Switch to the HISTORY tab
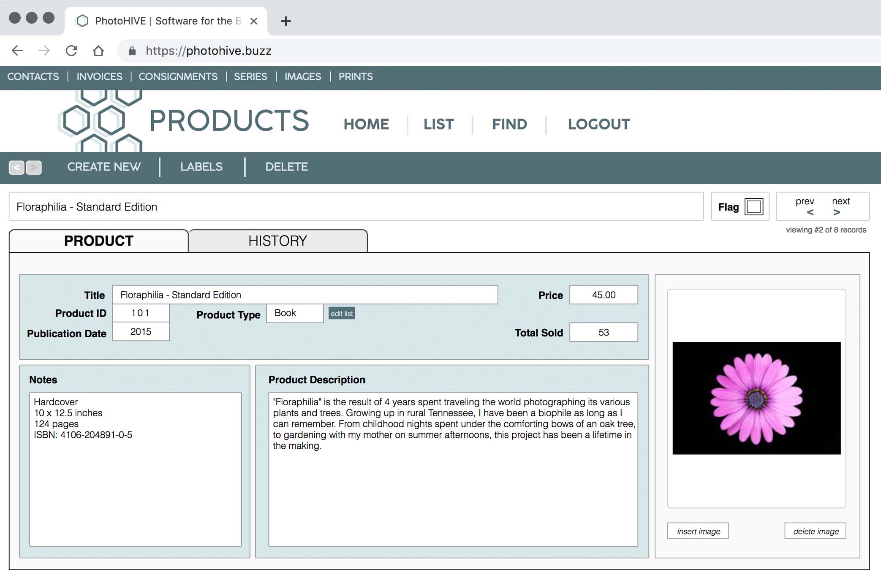Viewport: 881px width, 588px height. (x=277, y=241)
